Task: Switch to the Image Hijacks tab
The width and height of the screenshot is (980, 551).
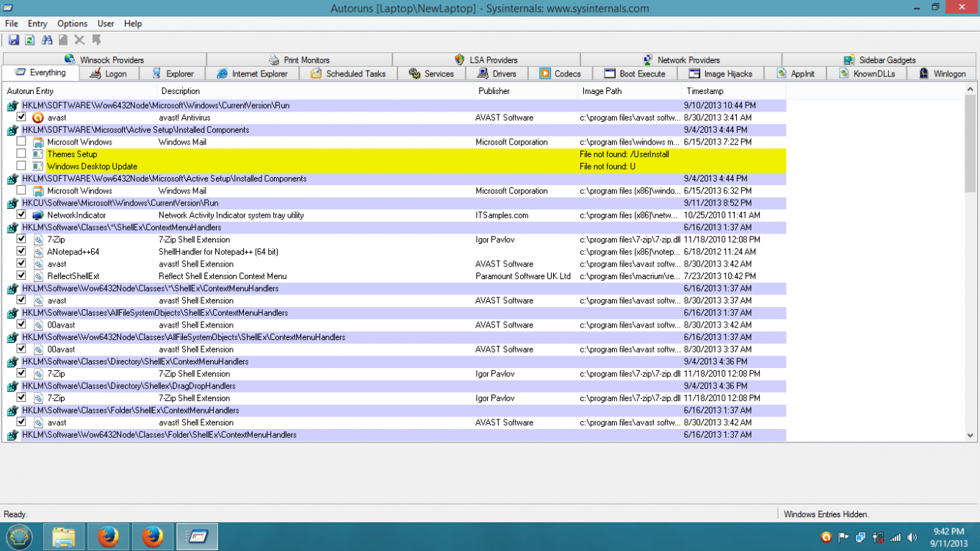Action: pos(720,73)
